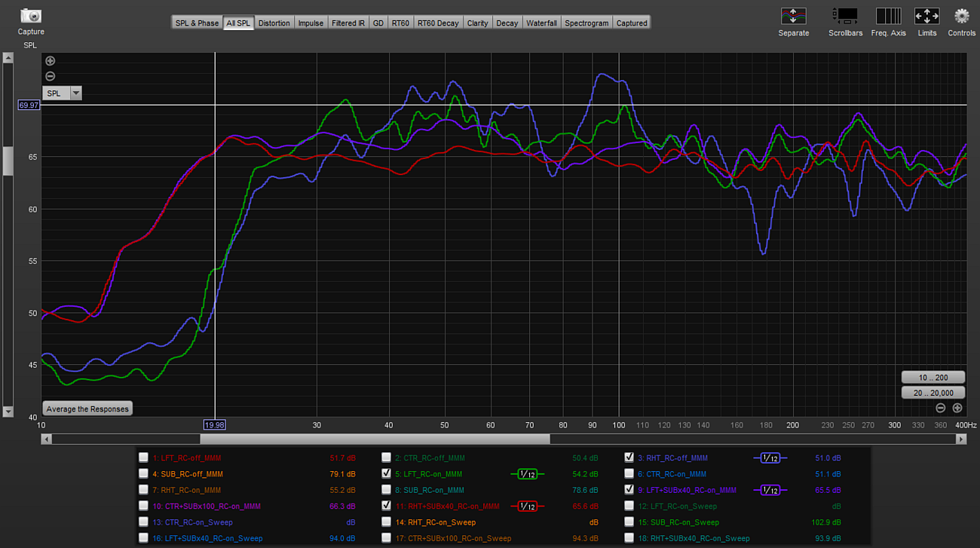Click purple 1/12 smoothing indicator for LFT+SUBx40_RC-on_MMM
The width and height of the screenshot is (980, 548).
(770, 490)
